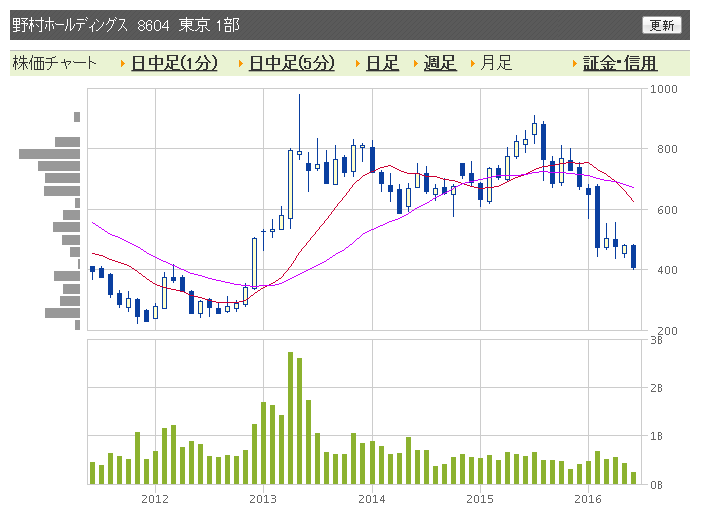
Task: Click the 800 price axis label
Action: (x=667, y=149)
